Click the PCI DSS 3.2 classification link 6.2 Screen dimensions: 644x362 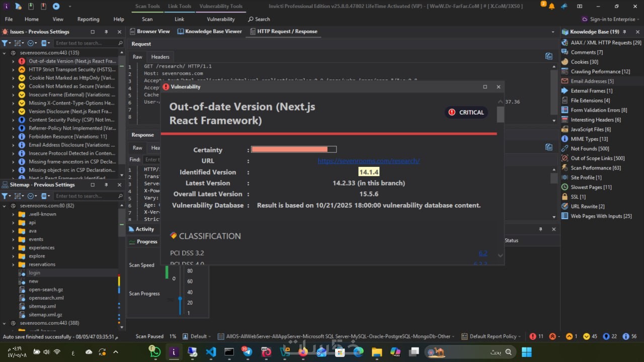click(x=483, y=253)
